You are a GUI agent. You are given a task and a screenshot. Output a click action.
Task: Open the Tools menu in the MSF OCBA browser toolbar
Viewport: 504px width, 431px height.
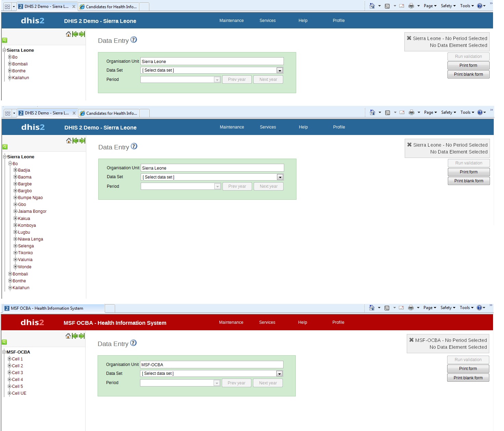click(x=467, y=308)
